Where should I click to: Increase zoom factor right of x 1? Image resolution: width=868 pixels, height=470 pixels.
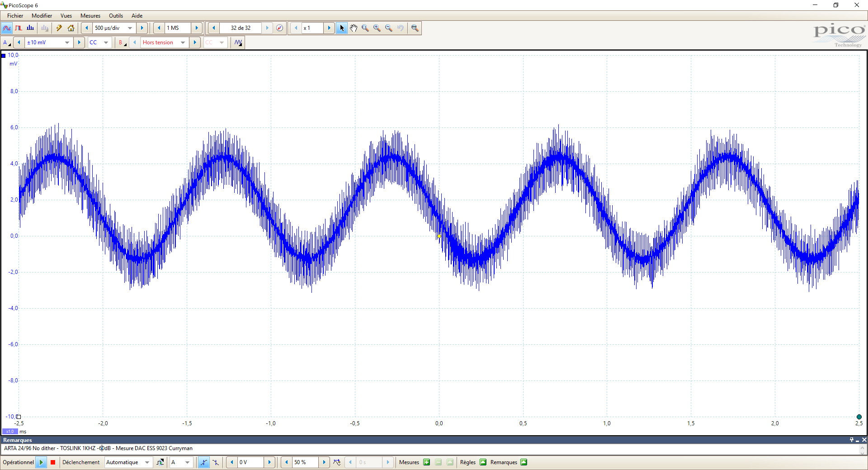(x=329, y=28)
